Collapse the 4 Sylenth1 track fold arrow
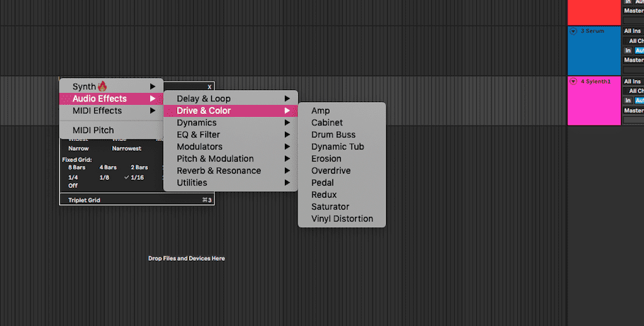 [x=573, y=81]
